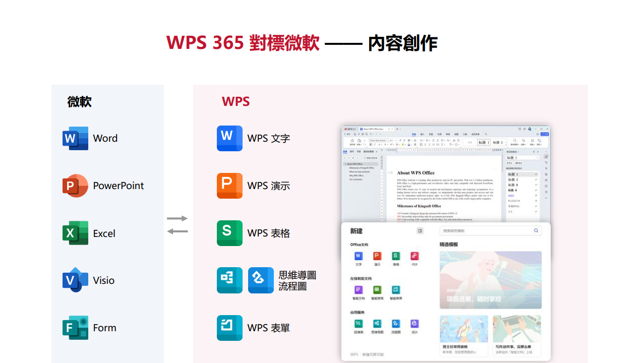Create new 表格 file in 新建 dialog
The image size is (644, 363).
coord(396,259)
